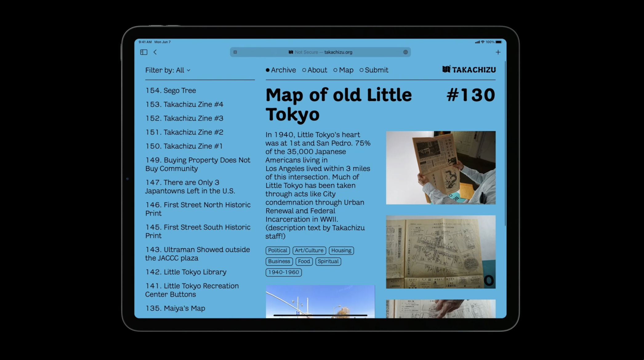
Task: Close the tab with the X icon
Action: [235, 52]
